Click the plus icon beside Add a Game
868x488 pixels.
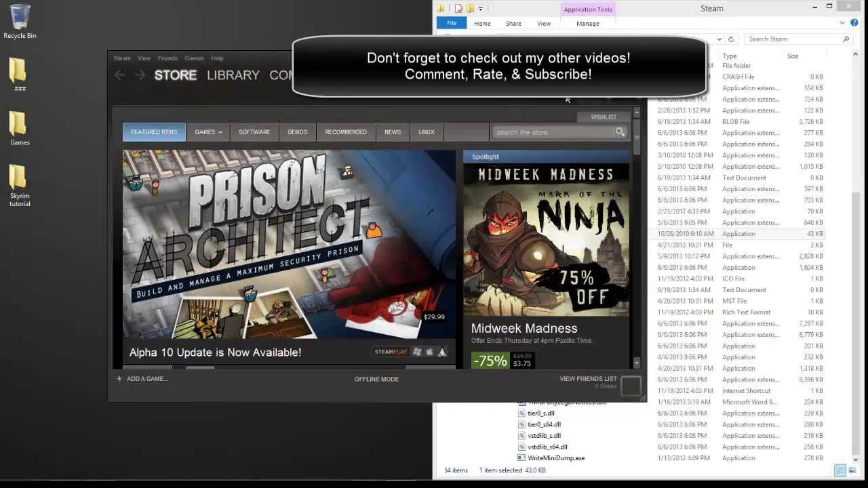click(x=119, y=379)
